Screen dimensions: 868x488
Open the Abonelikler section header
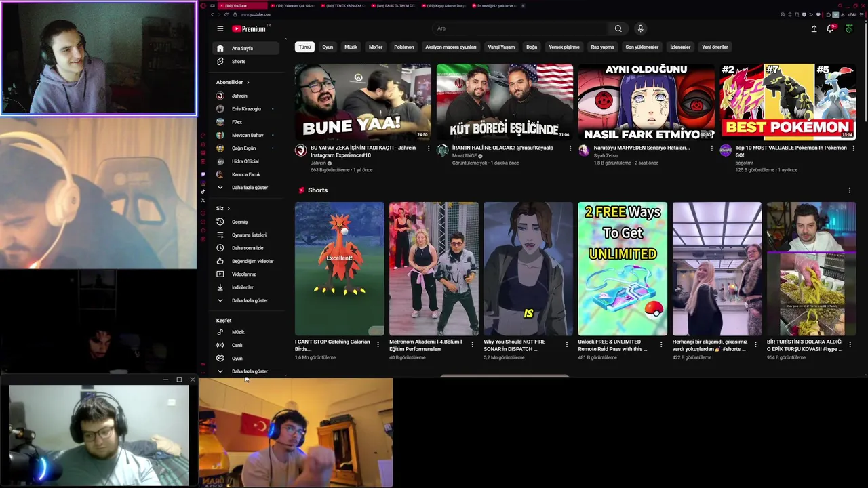pos(233,82)
